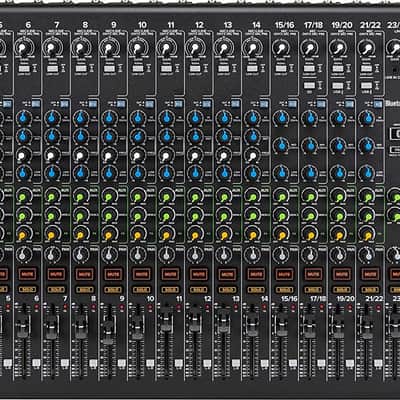Toggle the low cut switch on channel 14

pos(252,69)
